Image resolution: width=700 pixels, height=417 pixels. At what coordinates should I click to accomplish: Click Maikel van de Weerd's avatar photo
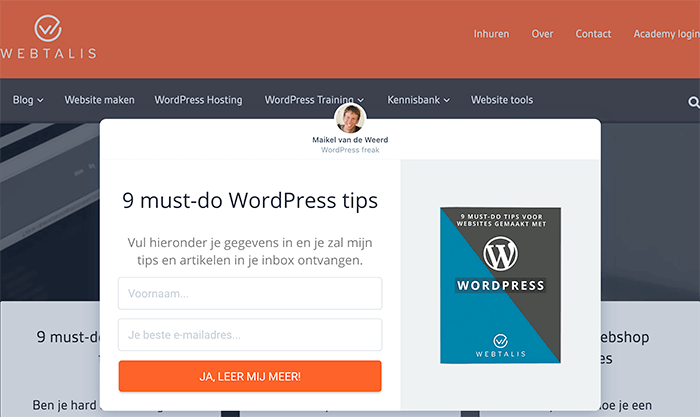point(350,118)
